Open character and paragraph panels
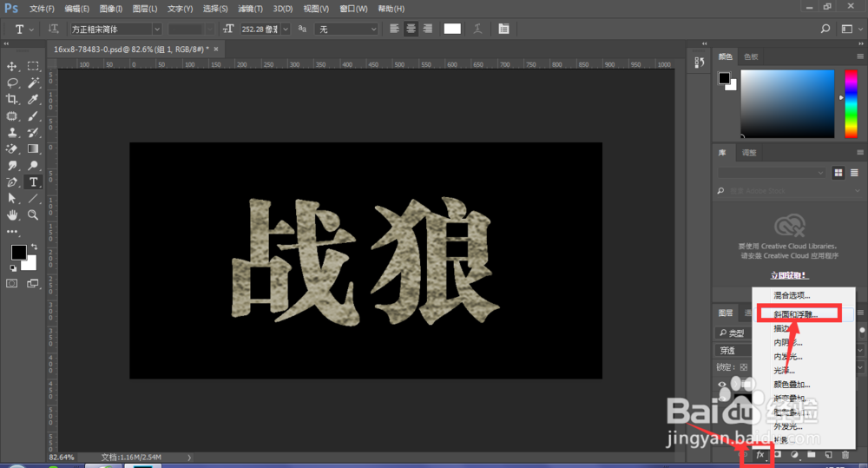 point(503,29)
